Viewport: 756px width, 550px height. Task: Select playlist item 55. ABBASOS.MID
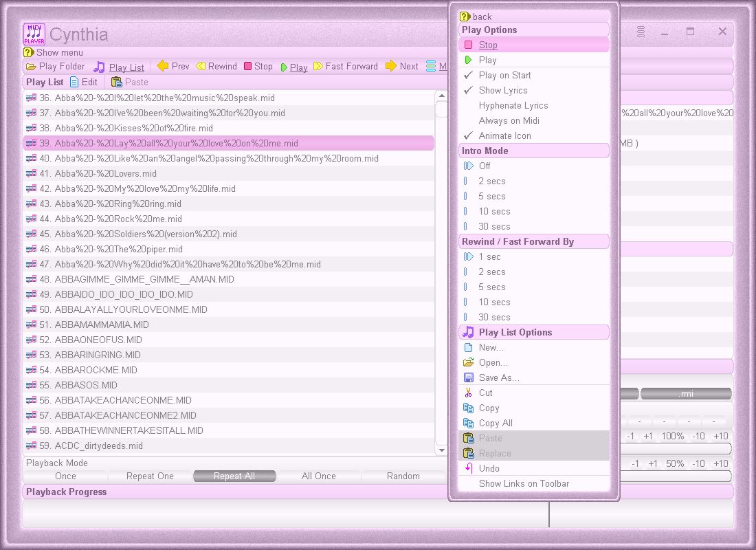pos(229,385)
